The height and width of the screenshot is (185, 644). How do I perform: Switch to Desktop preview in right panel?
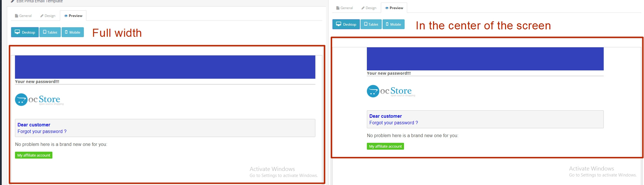pyautogui.click(x=346, y=24)
